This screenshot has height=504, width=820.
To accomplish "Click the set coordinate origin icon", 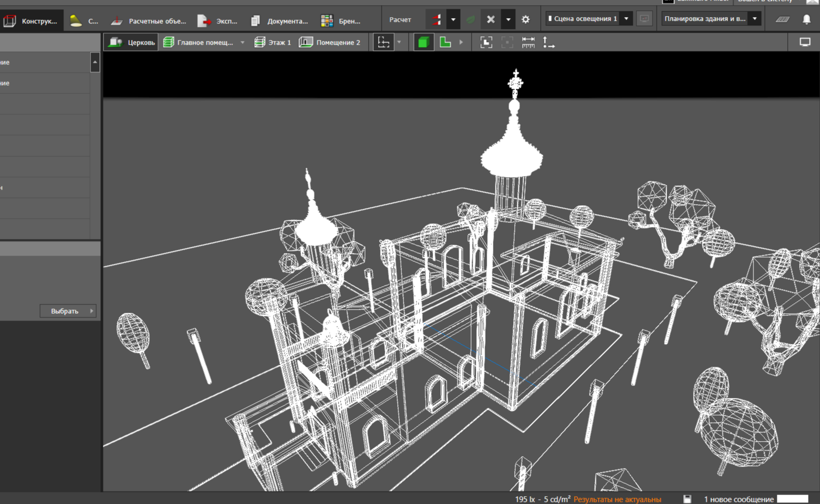I will (549, 43).
